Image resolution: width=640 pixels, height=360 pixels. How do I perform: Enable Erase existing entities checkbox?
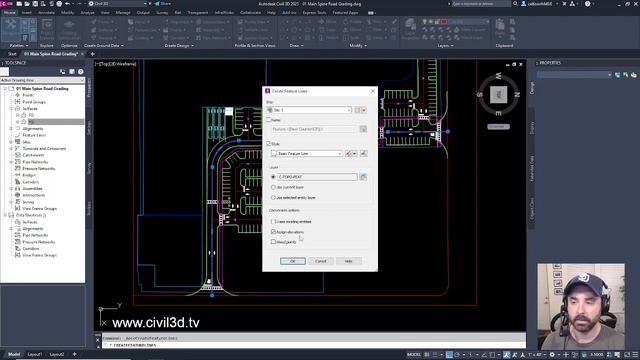tap(273, 221)
